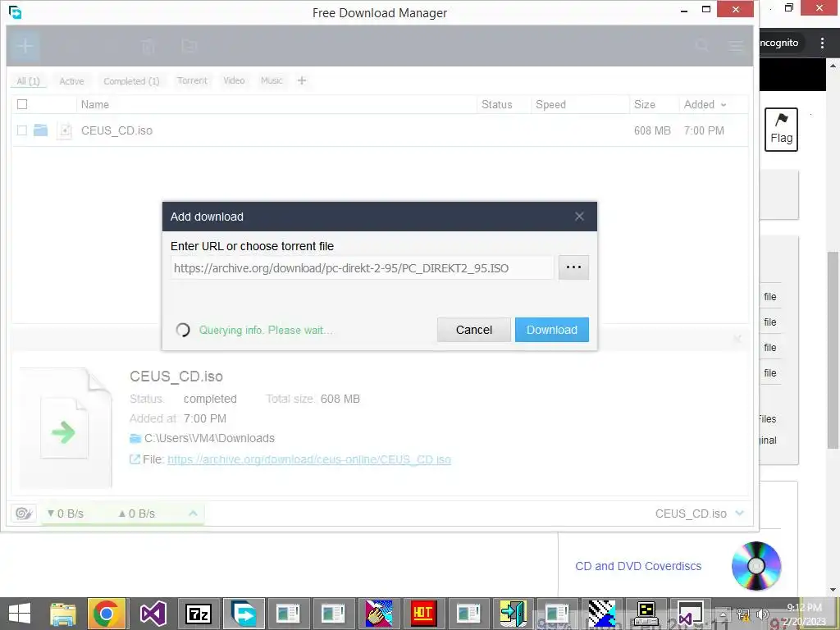Click the trash delete icon in toolbar
This screenshot has width=840, height=630.
[148, 47]
